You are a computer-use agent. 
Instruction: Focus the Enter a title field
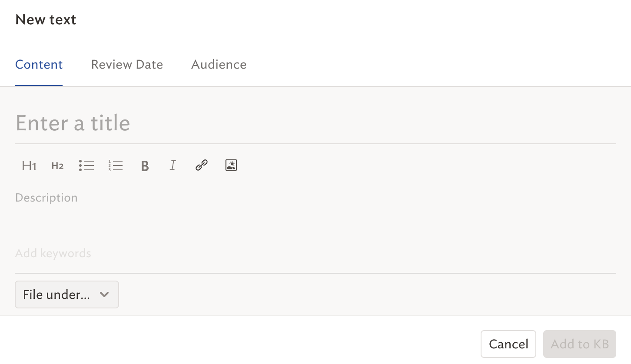point(315,123)
